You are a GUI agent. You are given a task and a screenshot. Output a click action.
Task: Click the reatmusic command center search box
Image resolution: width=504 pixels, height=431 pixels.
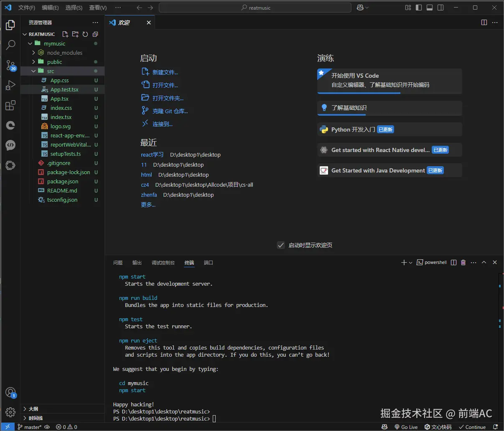click(x=255, y=8)
